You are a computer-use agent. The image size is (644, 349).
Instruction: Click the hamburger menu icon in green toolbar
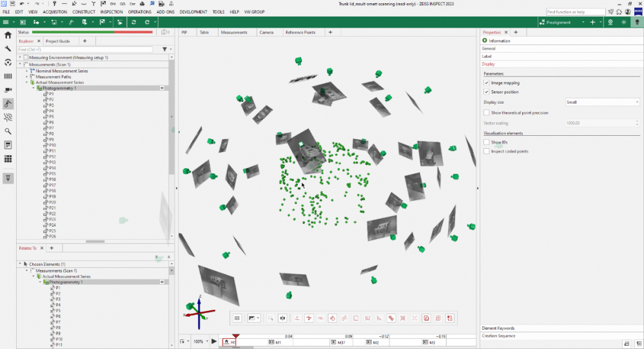6,22
